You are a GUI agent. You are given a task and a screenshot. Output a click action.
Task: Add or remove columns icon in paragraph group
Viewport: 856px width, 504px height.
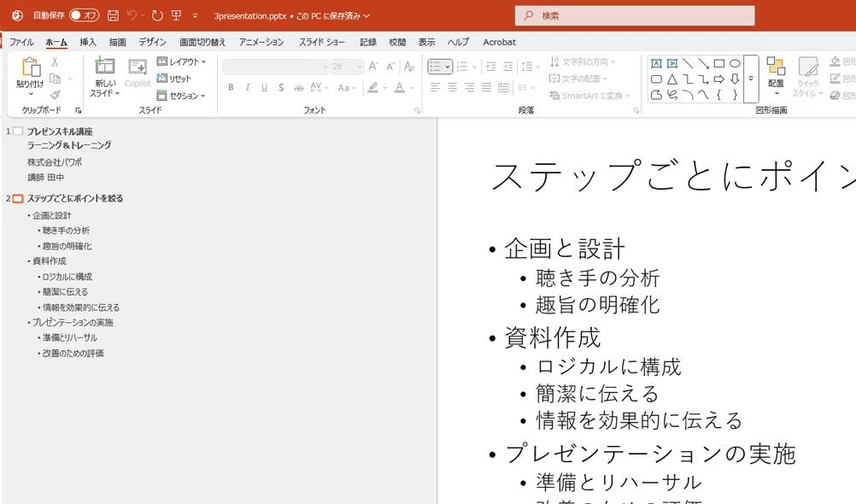(525, 87)
